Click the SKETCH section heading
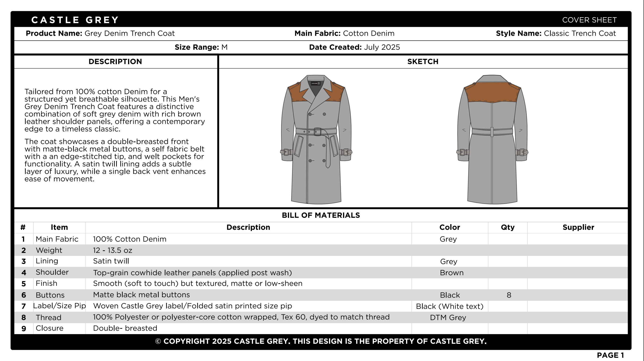 423,62
